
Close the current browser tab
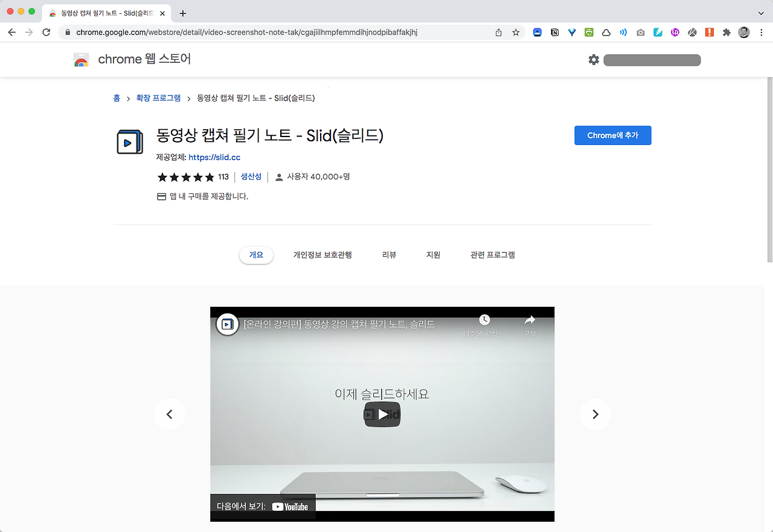click(x=162, y=13)
